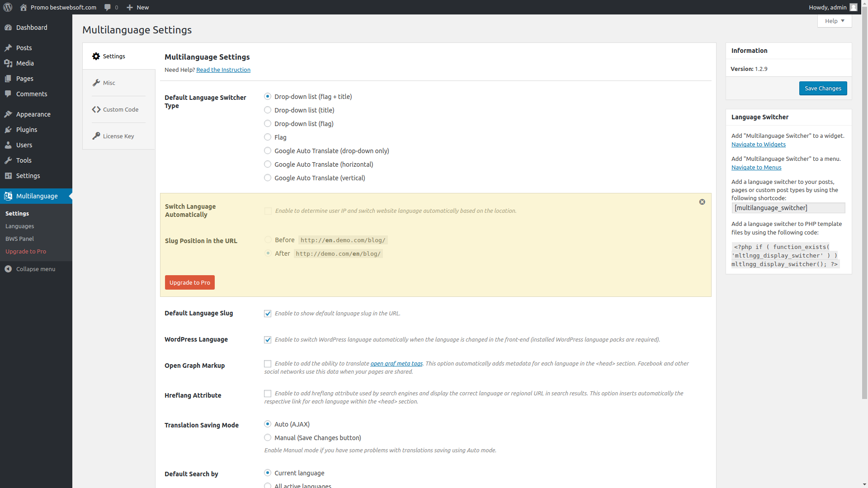The height and width of the screenshot is (488, 868).
Task: Open Media library icon
Action: (8, 63)
